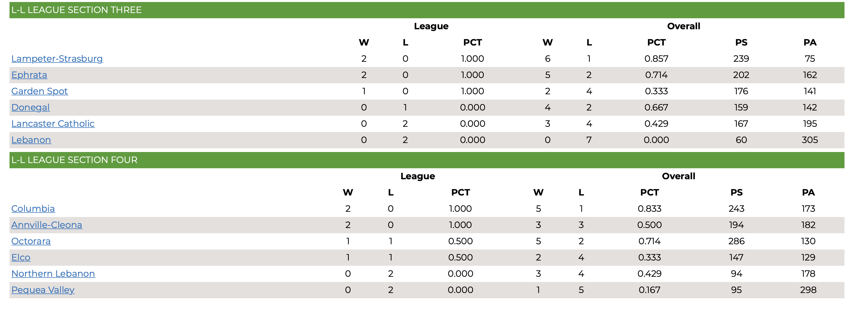Click the Section Three Overall PS column header
The height and width of the screenshot is (309, 868).
click(x=741, y=42)
